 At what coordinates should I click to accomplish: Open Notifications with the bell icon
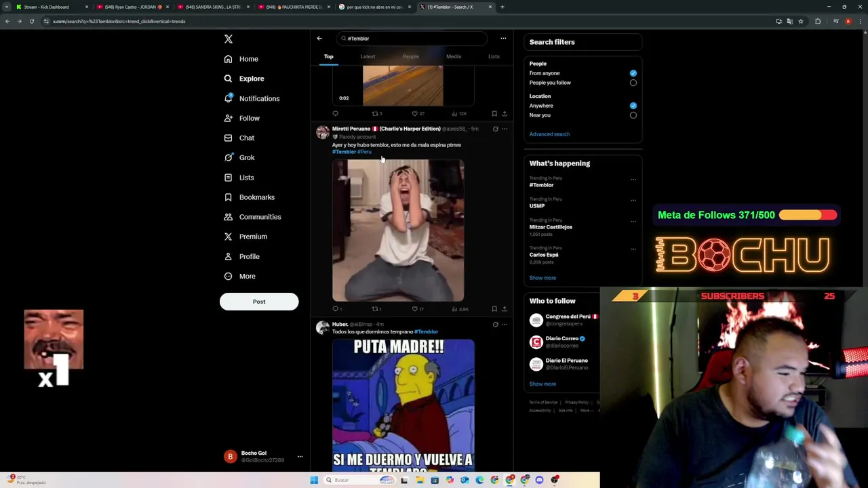coord(252,98)
